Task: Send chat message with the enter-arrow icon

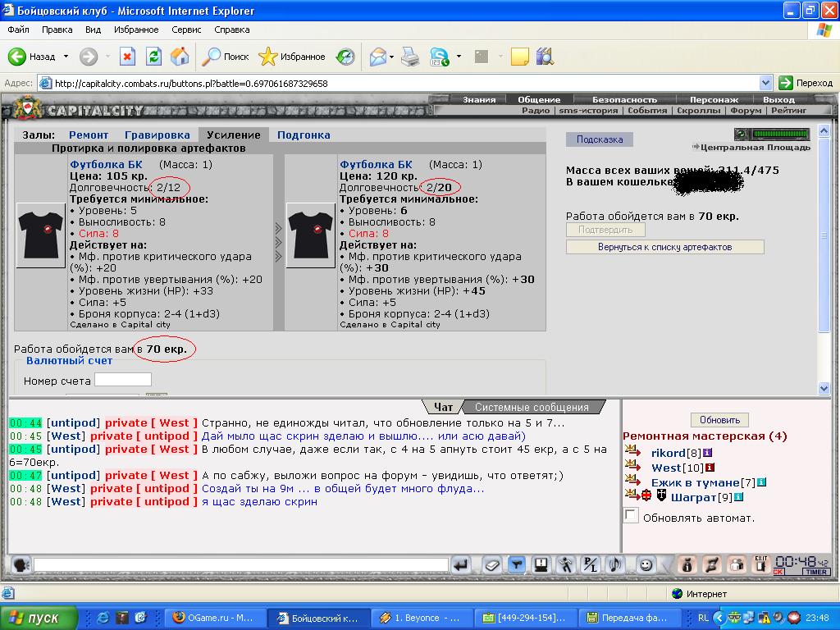Action: click(x=461, y=564)
